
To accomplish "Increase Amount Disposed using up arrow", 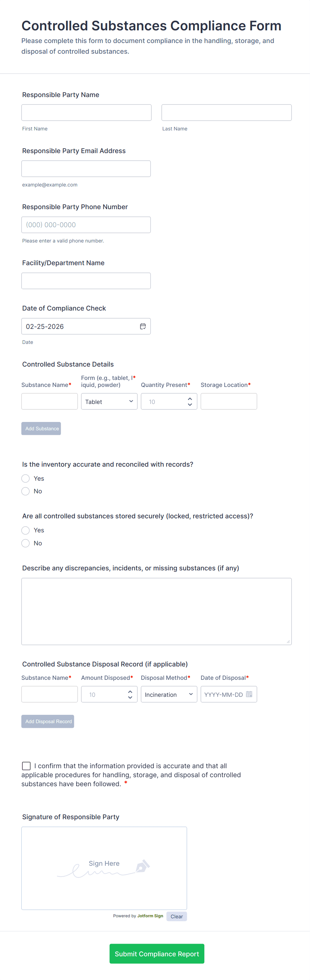I will (130, 691).
